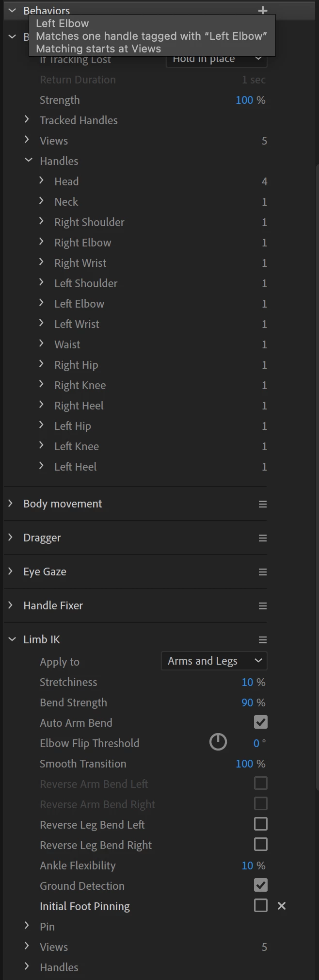The width and height of the screenshot is (319, 980).
Task: Click the Strength 100 percent value
Action: click(x=244, y=100)
